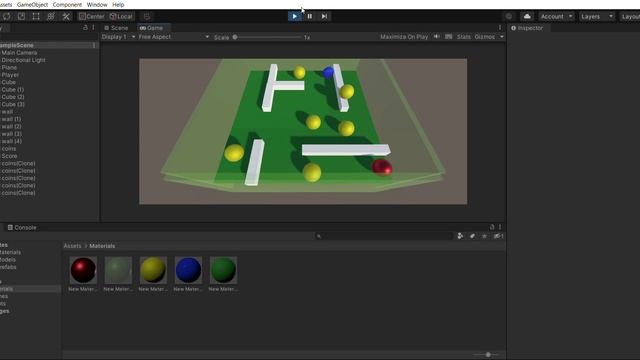This screenshot has width=640, height=360.
Task: Switch to the Console tab
Action: point(22,227)
